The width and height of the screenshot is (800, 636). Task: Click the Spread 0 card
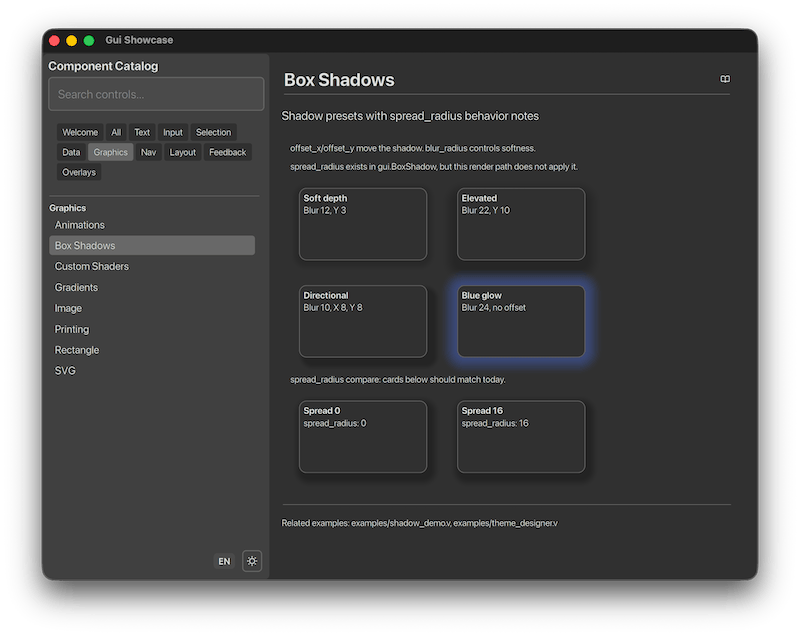coord(363,437)
